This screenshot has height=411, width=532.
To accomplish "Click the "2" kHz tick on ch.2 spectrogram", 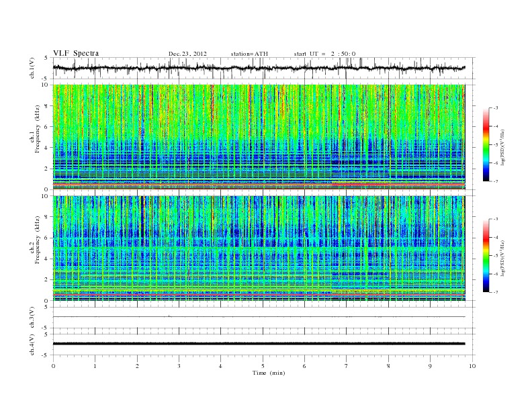I will 47,280.
